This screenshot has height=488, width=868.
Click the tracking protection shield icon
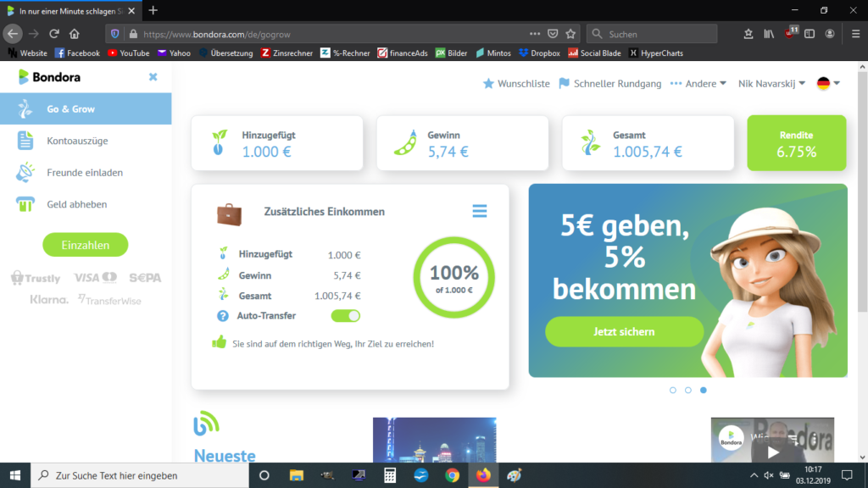(114, 34)
